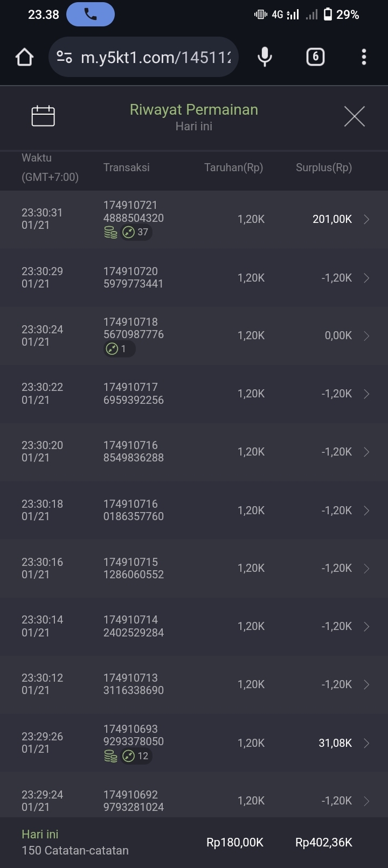Viewport: 388px width, 868px height.
Task: Open site info icon in address bar
Action: pyautogui.click(x=65, y=57)
